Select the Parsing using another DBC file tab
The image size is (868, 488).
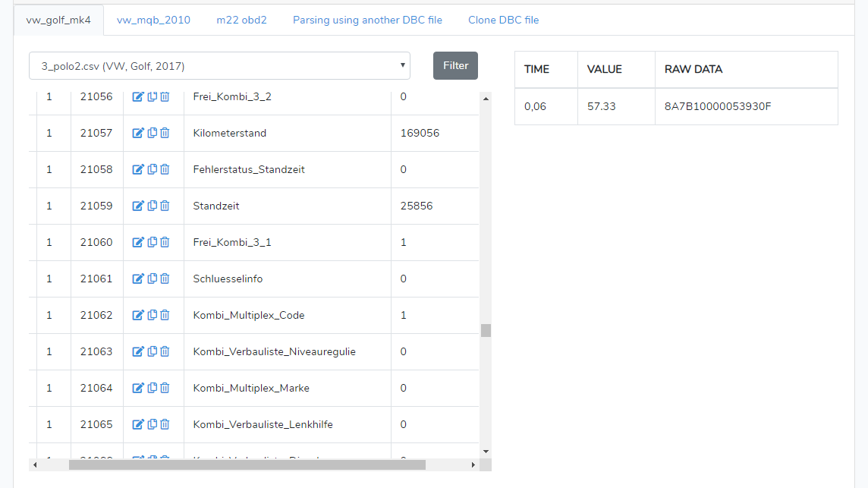pos(367,20)
